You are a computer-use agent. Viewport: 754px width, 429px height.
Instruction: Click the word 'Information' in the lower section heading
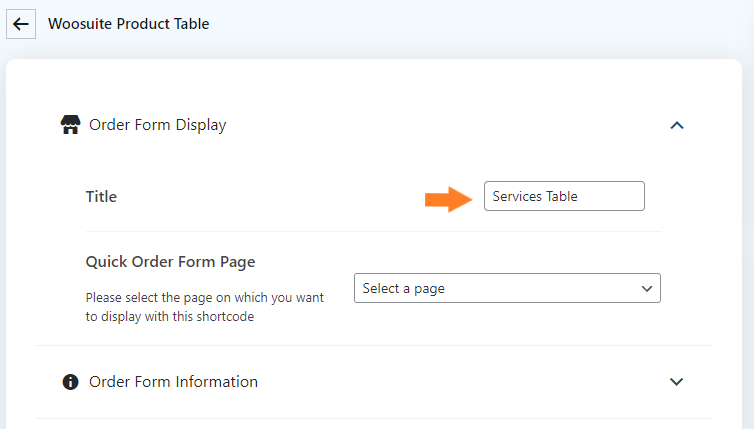pos(216,382)
